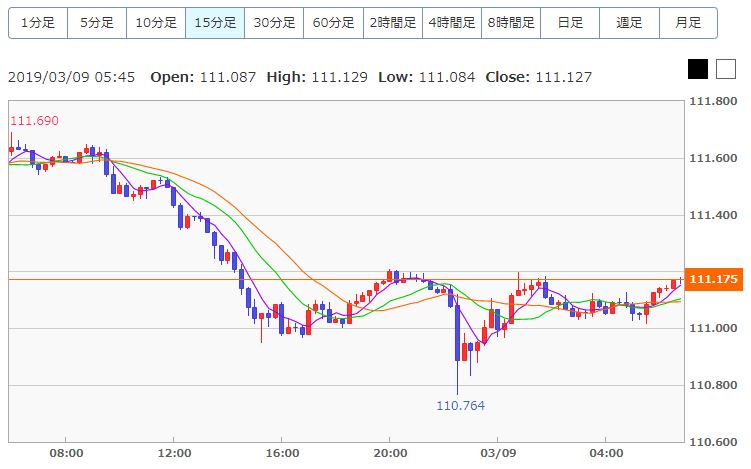Show the daily 日足 chart
Viewport: 751px width, 469px height.
570,22
